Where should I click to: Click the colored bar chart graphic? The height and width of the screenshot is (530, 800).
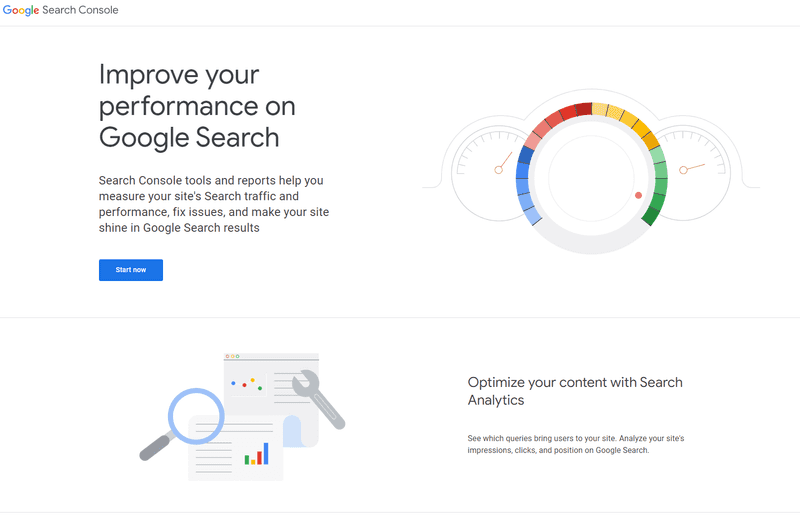(x=256, y=455)
